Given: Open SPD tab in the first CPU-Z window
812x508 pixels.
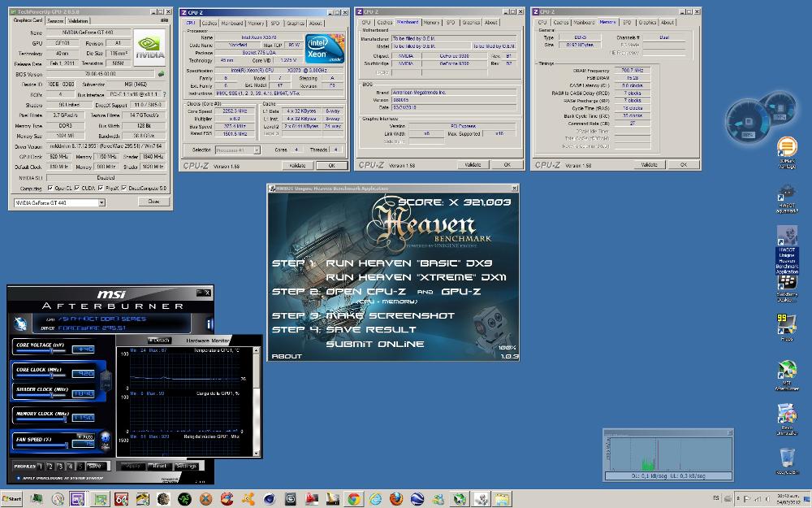Looking at the screenshot, I should pos(275,24).
